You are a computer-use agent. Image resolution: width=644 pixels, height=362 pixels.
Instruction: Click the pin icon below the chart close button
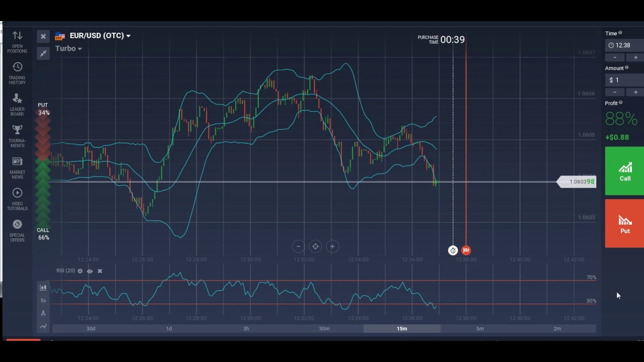pyautogui.click(x=43, y=53)
